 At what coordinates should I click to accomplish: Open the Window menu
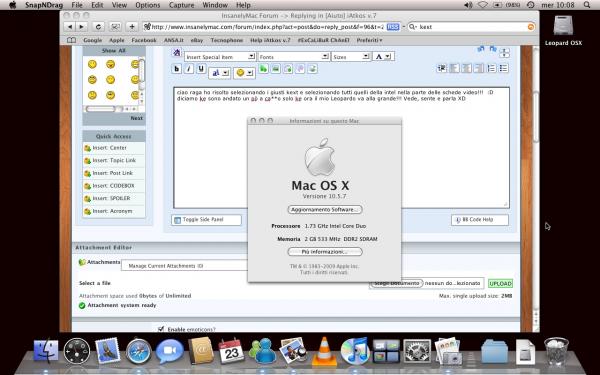coord(215,5)
